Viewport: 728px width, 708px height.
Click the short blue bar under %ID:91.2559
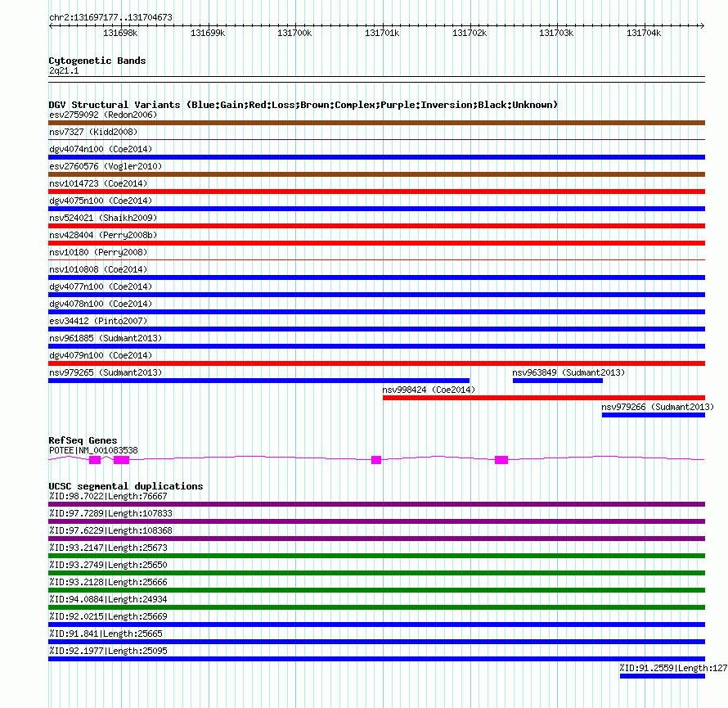(x=663, y=676)
